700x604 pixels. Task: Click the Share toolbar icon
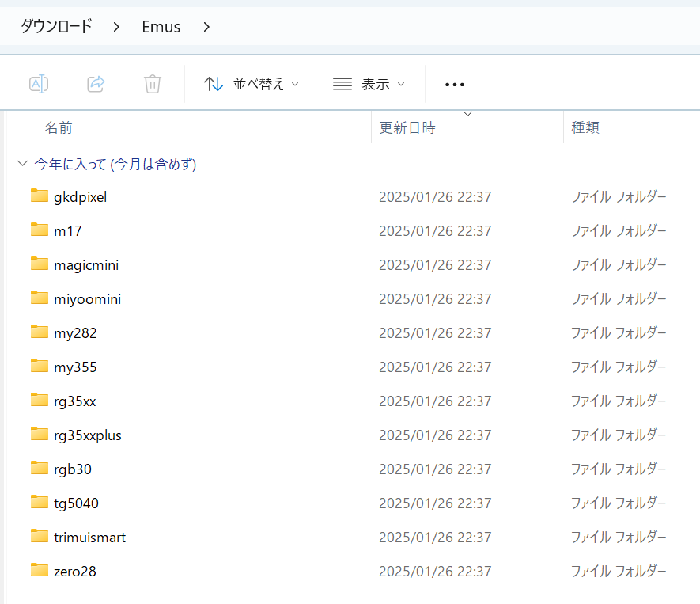[96, 84]
